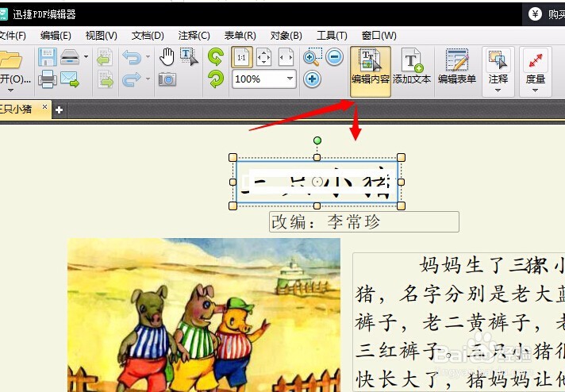The height and width of the screenshot is (392, 565).
Task: Toggle the 编辑内容 edit content tool
Action: point(371,71)
